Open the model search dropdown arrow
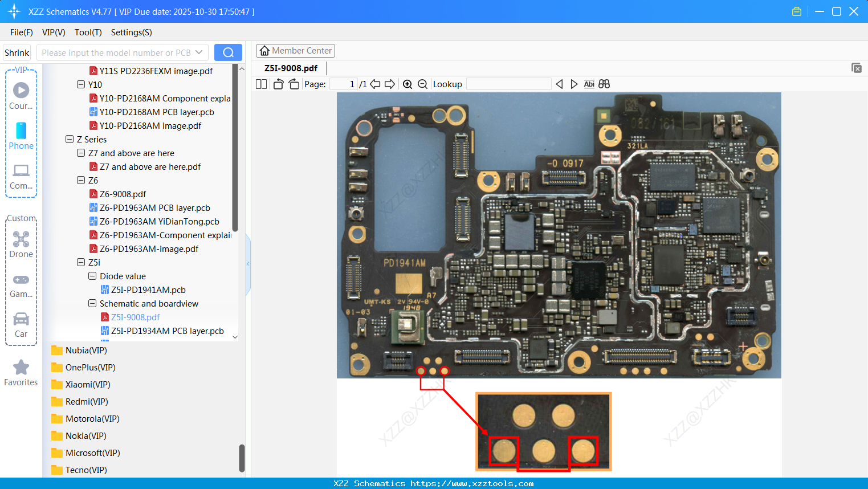 (199, 52)
